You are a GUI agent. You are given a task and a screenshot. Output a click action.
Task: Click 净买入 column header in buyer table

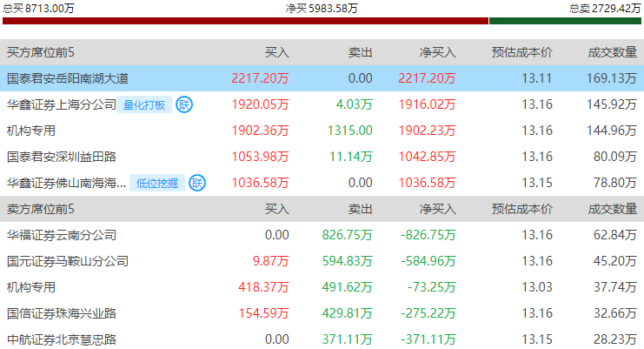tap(438, 52)
